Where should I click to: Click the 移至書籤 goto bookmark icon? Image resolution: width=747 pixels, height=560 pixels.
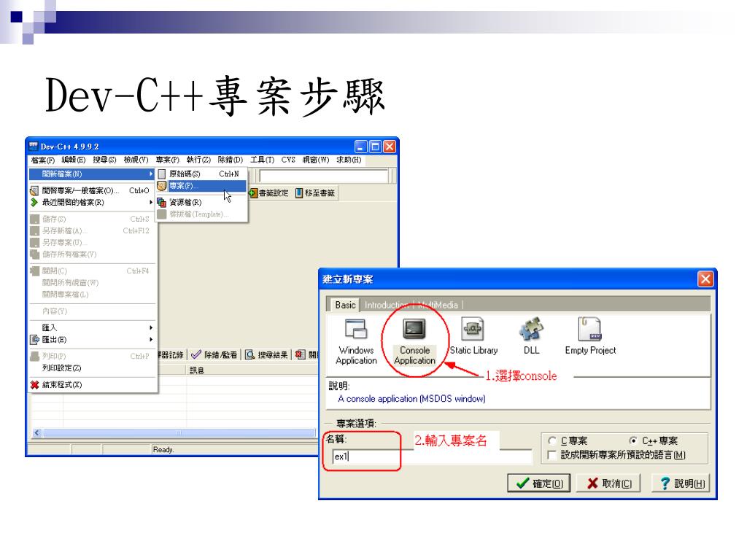(x=298, y=192)
